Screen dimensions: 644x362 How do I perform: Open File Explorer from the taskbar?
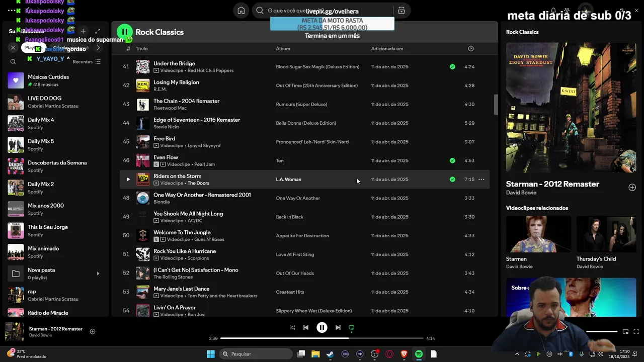315,354
